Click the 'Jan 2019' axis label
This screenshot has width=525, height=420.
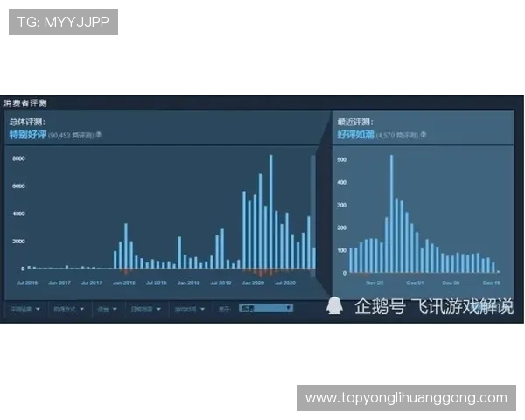pyautogui.click(x=188, y=283)
